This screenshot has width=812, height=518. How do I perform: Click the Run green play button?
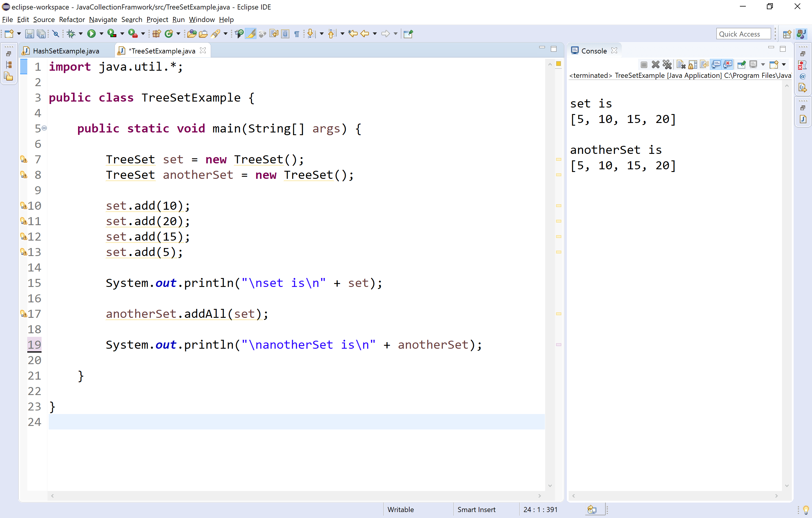point(91,34)
